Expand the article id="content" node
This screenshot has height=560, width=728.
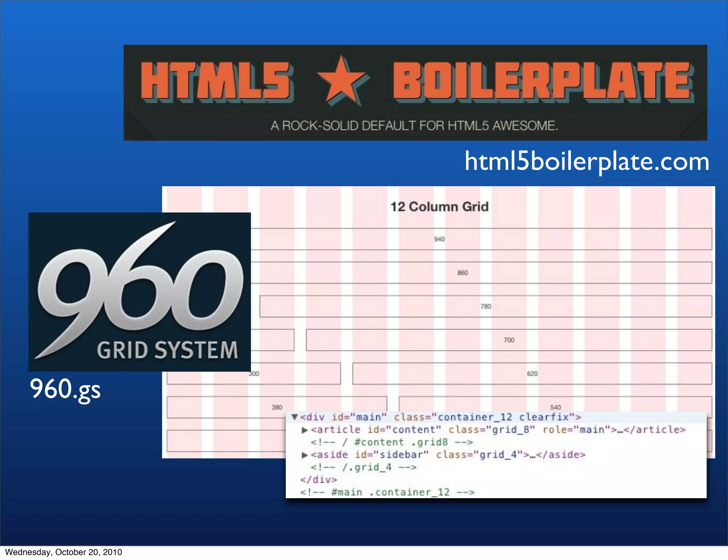coord(305,430)
